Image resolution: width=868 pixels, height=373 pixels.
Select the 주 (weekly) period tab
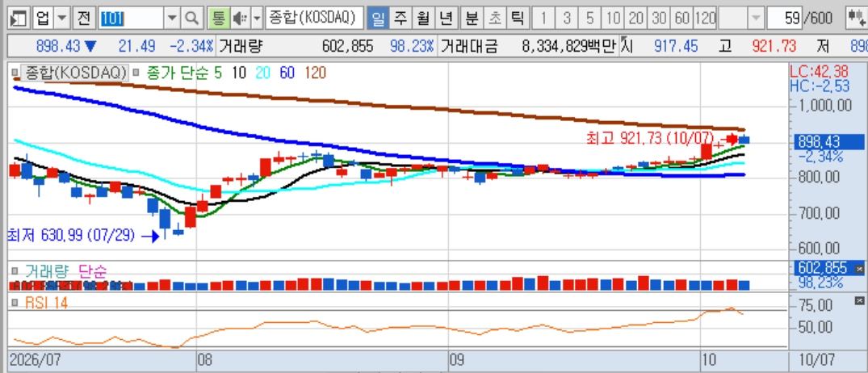coord(400,19)
